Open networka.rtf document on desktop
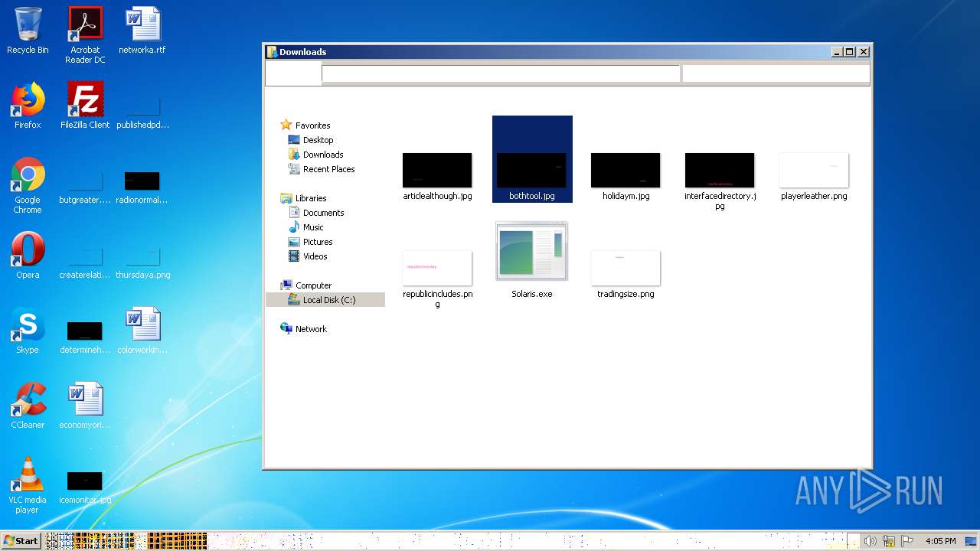The image size is (980, 551). (x=142, y=31)
